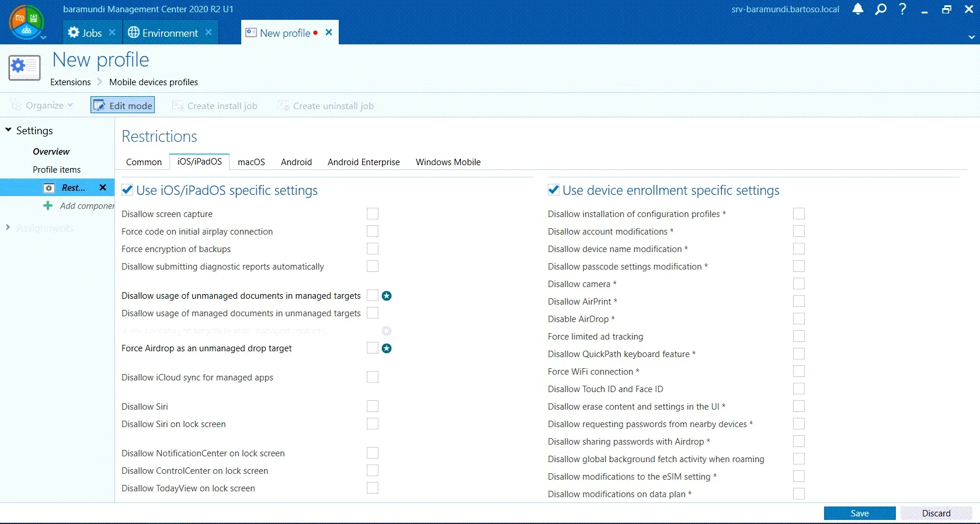Switch to the Android Enterprise tab

click(x=363, y=162)
